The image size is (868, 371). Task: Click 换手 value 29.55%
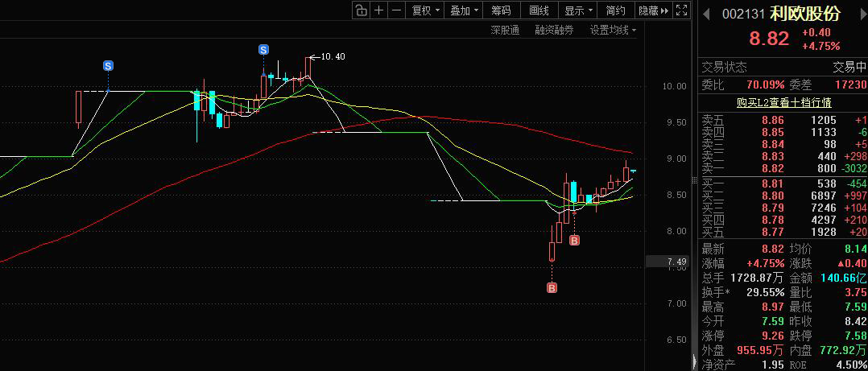pos(766,292)
